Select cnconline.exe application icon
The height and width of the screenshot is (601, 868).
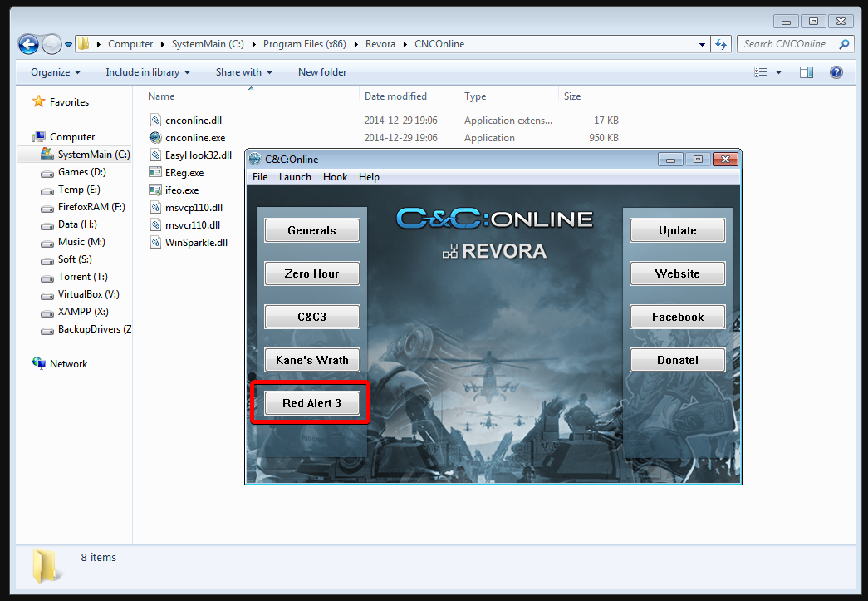[x=155, y=137]
